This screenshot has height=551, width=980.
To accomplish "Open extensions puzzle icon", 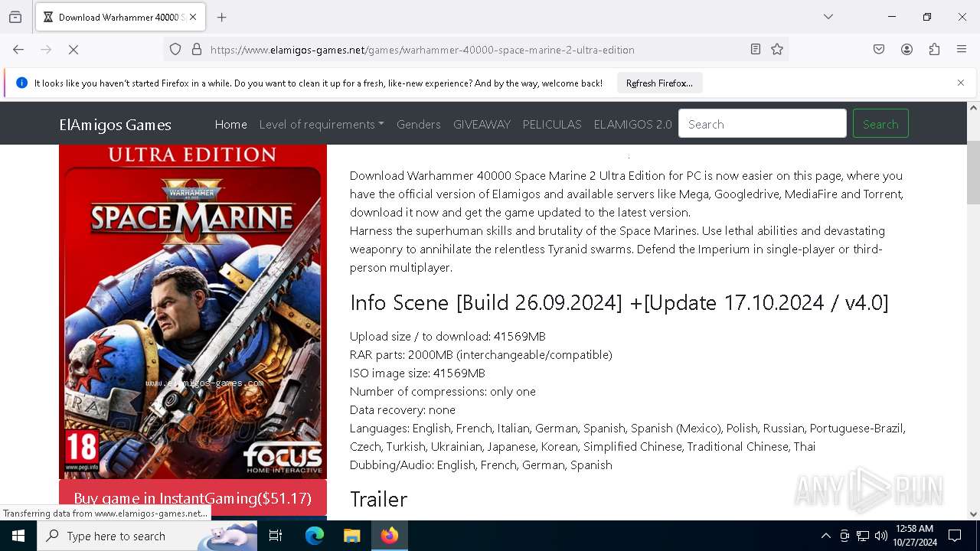I will coord(934,50).
